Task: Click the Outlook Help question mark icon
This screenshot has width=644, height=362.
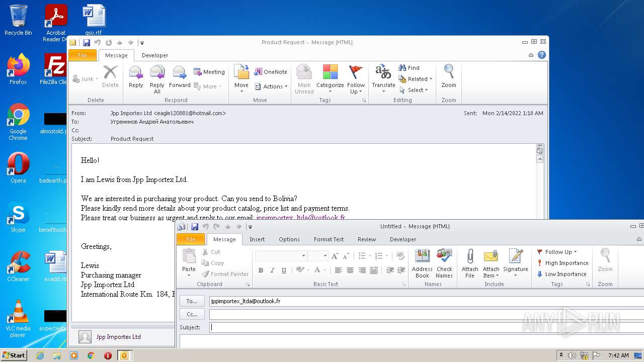Action: (x=542, y=55)
